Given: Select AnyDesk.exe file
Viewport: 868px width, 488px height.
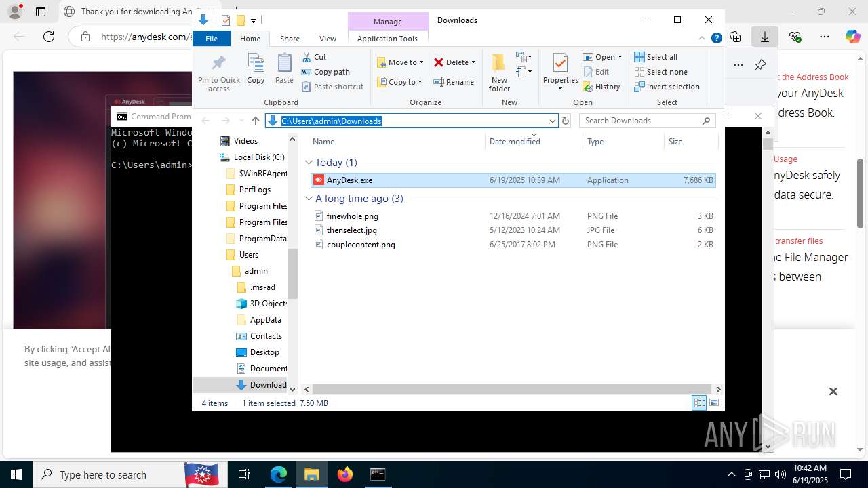Looking at the screenshot, I should click(x=513, y=180).
